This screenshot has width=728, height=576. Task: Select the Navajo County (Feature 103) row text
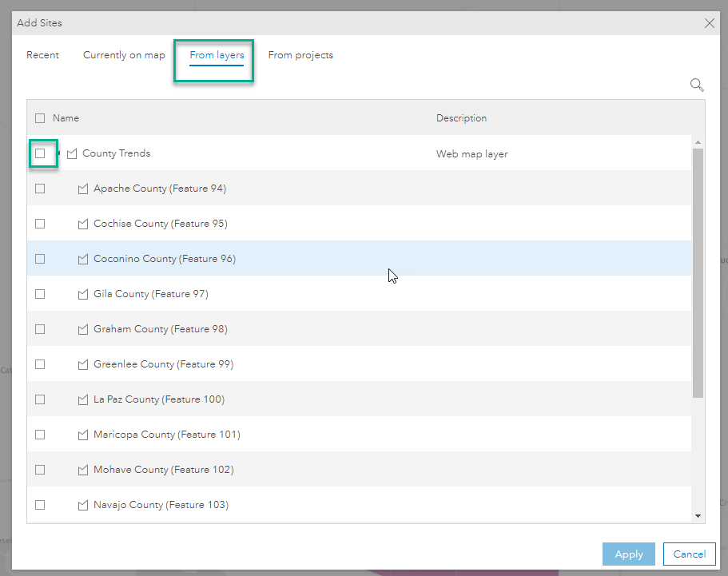pos(161,505)
